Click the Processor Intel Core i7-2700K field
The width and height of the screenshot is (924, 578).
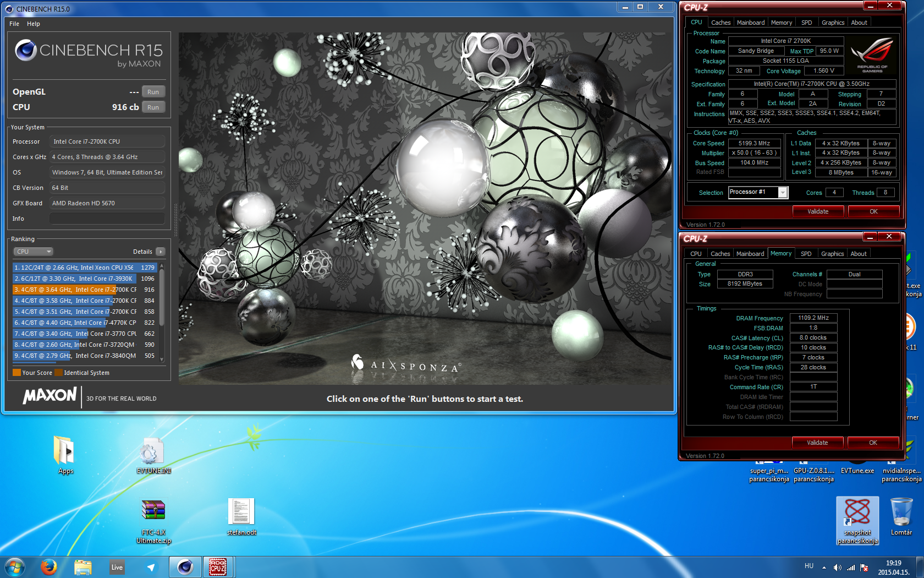click(107, 141)
